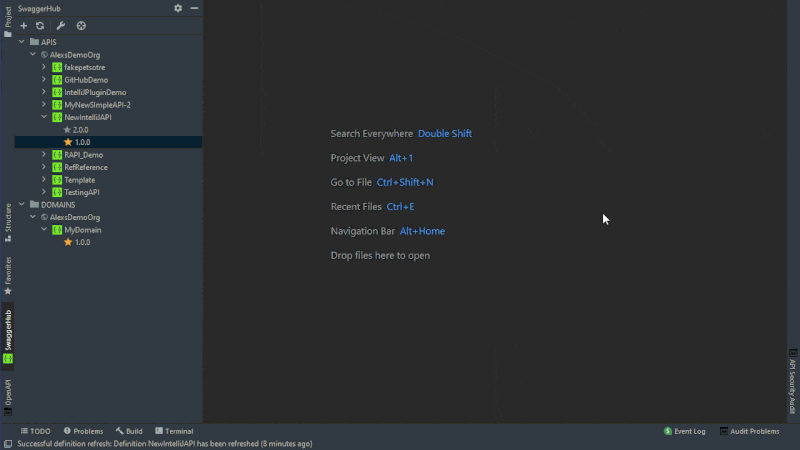The image size is (800, 450).
Task: Click the 'Alt+Home' shortcut text
Action: click(x=422, y=231)
